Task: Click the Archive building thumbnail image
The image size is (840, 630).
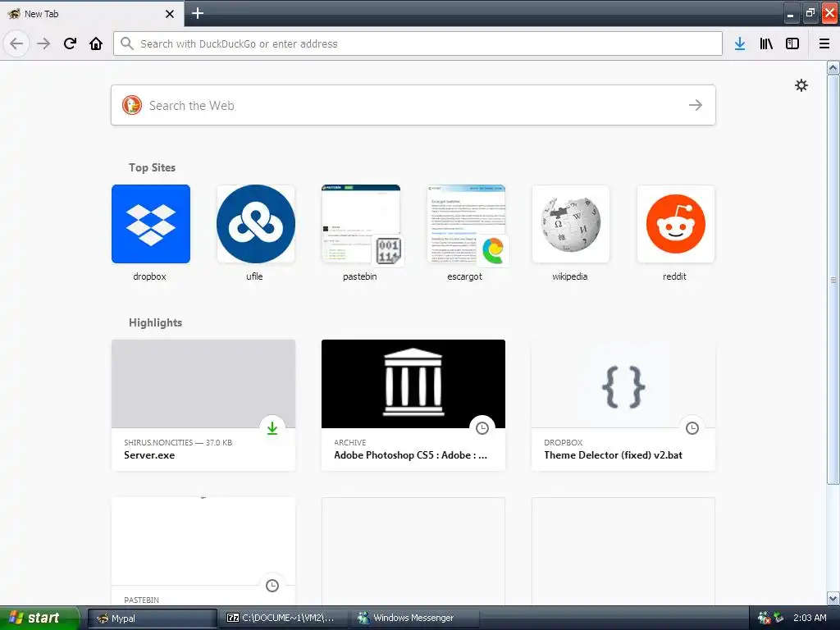Action: point(413,384)
